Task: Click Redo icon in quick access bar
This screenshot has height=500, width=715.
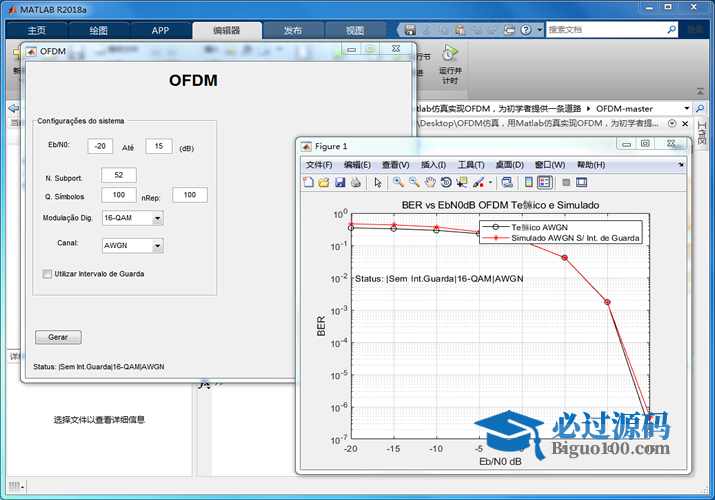Action: pos(493,30)
